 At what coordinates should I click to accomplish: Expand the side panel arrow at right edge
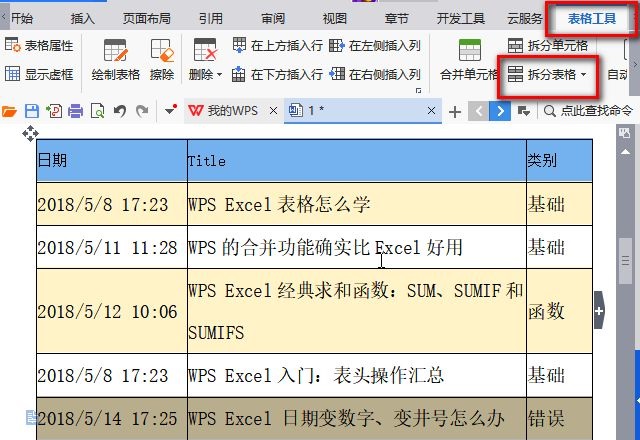click(x=637, y=401)
